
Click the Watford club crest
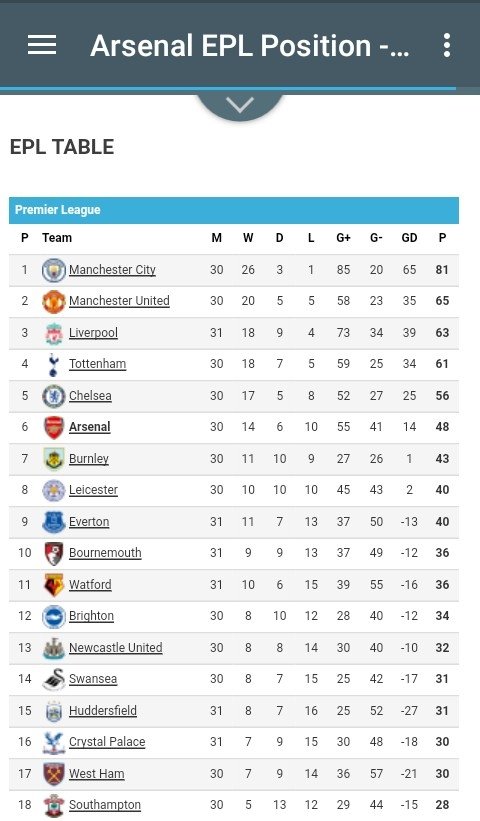point(53,585)
